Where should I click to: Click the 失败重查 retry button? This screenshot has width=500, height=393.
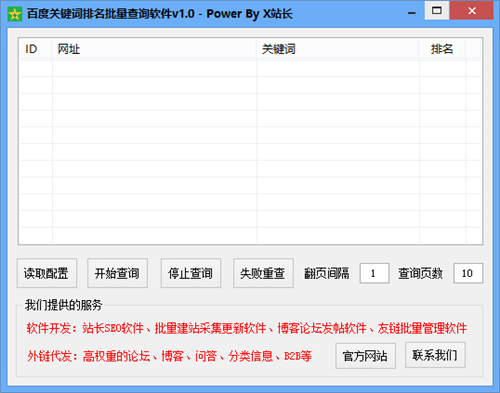263,273
